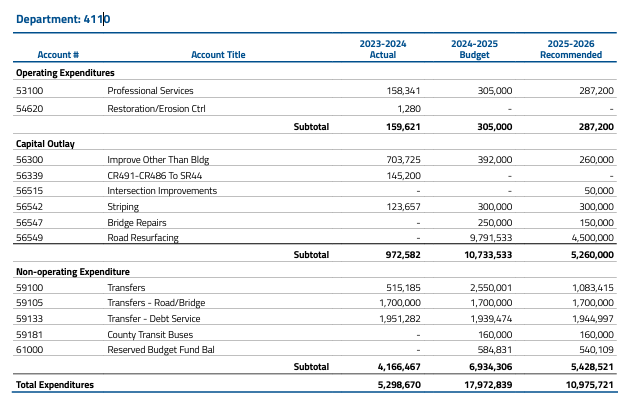Click the Professional Services account title
The height and width of the screenshot is (407, 627).
pos(150,91)
